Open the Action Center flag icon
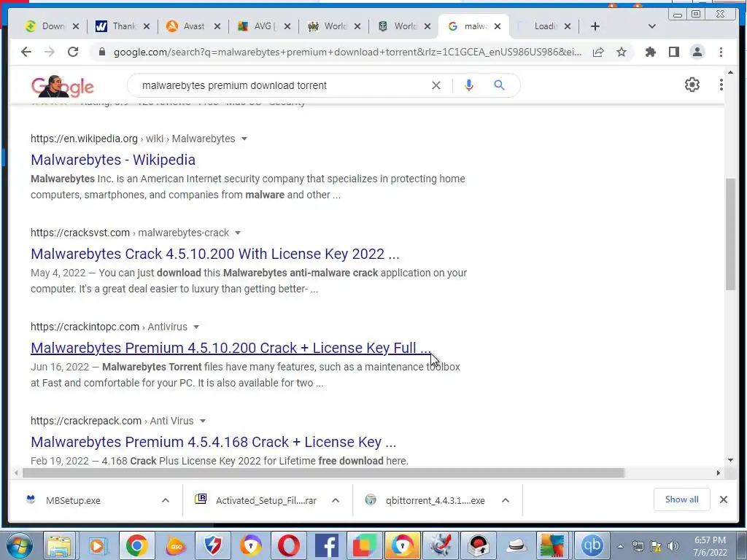 (656, 546)
